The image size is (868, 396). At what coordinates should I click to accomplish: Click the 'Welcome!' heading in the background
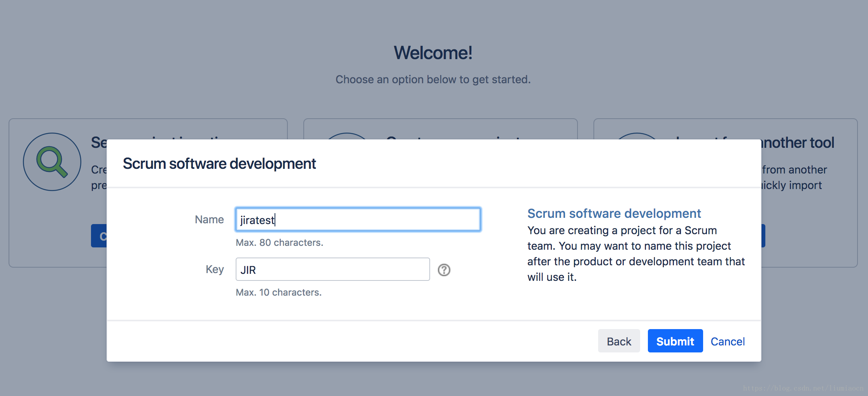point(433,53)
